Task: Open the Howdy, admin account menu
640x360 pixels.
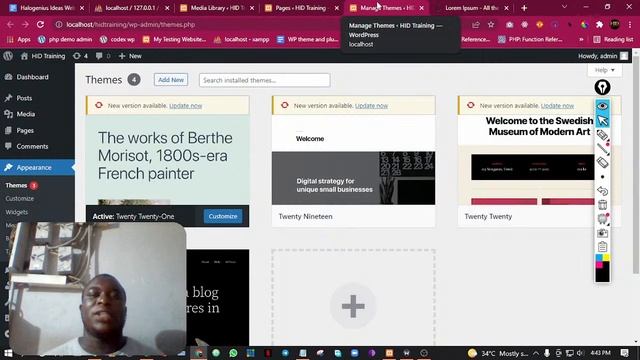Action: click(603, 56)
